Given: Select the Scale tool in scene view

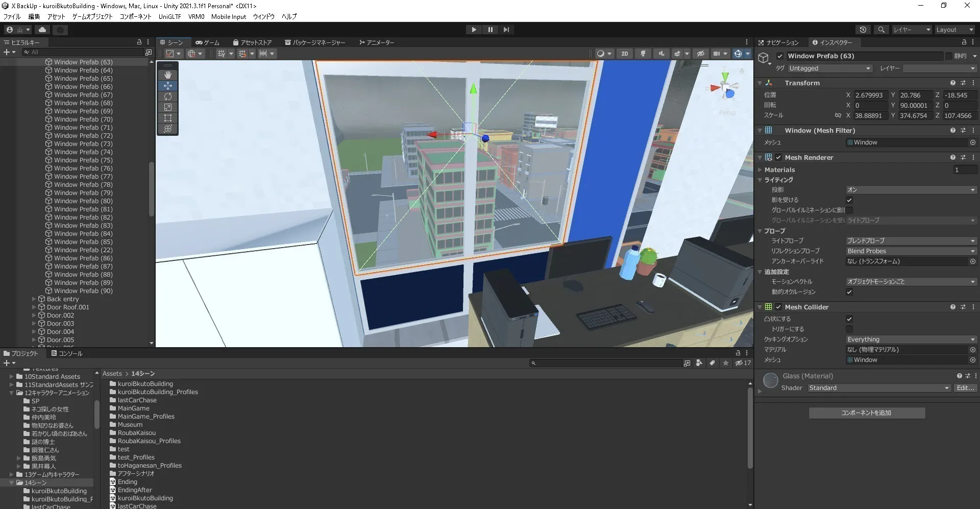Looking at the screenshot, I should coord(167,107).
